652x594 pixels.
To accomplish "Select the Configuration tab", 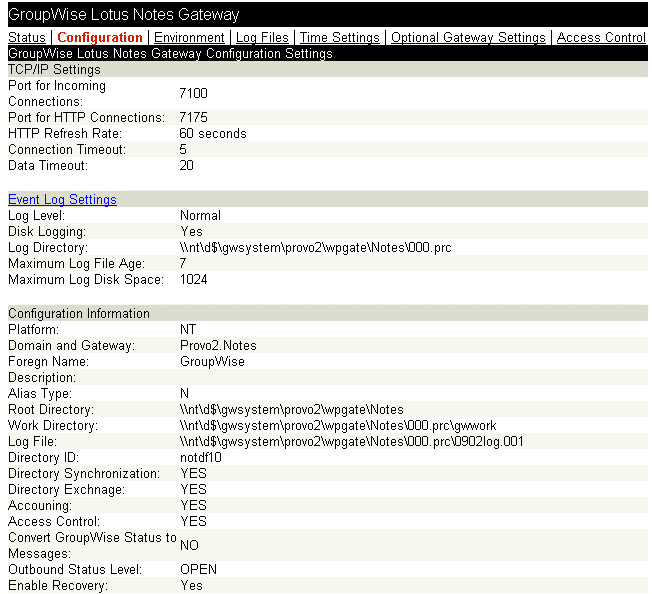I will point(100,37).
